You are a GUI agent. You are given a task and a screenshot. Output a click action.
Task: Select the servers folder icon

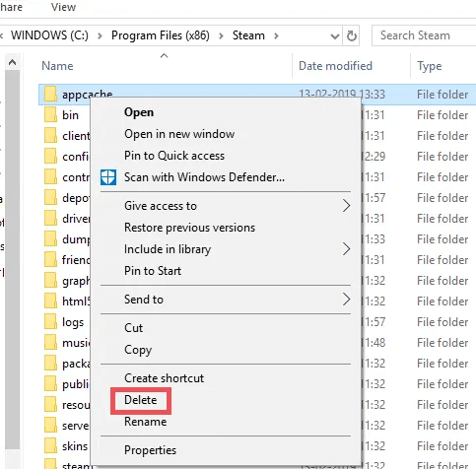click(50, 426)
